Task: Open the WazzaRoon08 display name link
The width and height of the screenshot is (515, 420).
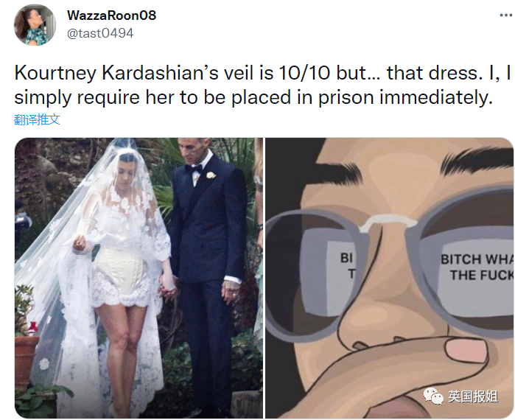Action: coord(112,15)
